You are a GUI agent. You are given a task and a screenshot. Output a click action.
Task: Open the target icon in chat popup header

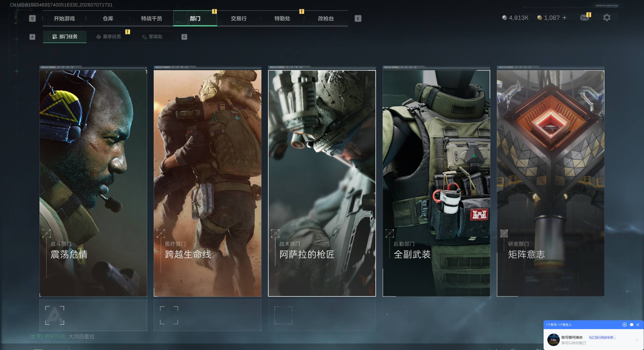[624, 325]
